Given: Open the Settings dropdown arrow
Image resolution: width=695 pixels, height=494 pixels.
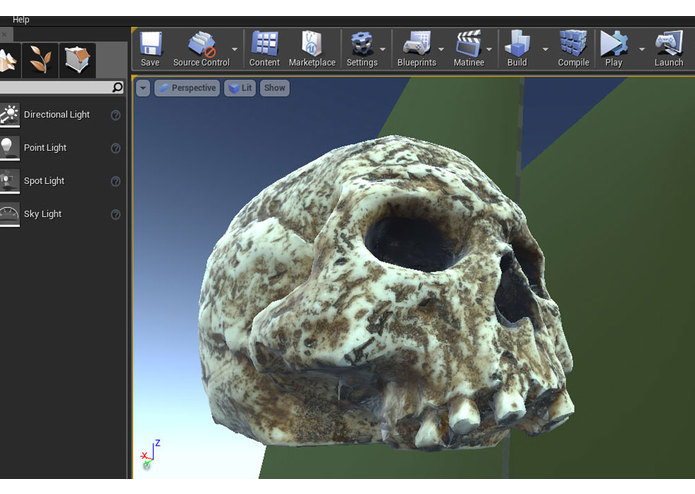Looking at the screenshot, I should click(x=383, y=48).
